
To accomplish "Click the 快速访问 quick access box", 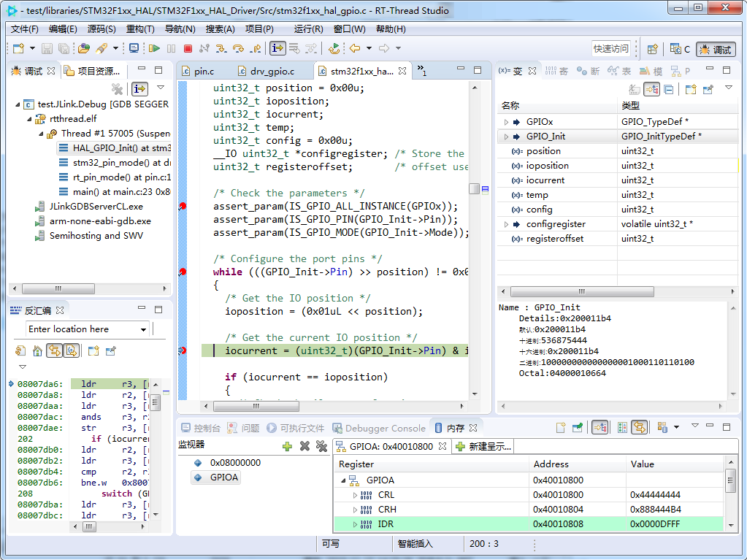I will [x=610, y=49].
